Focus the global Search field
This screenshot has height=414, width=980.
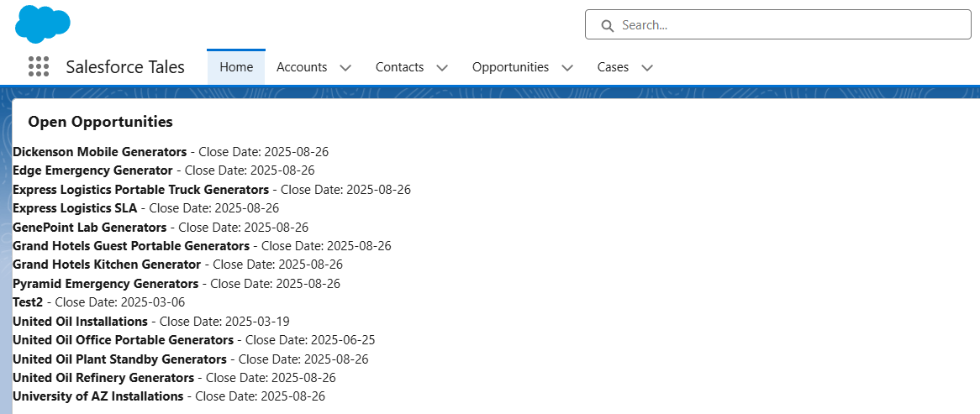[x=778, y=24]
